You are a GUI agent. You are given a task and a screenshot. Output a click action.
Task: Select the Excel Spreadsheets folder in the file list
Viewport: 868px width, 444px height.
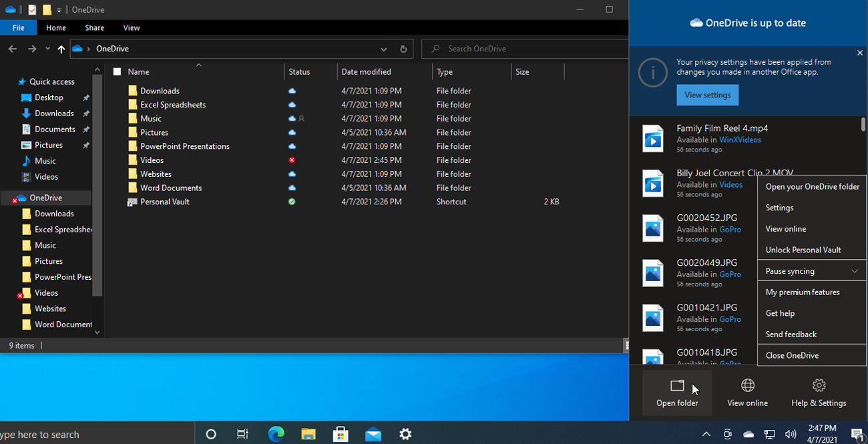click(173, 105)
